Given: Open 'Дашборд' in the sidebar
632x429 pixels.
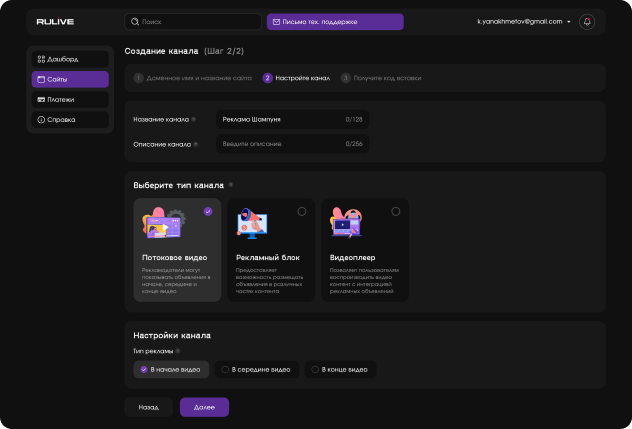Looking at the screenshot, I should point(69,59).
